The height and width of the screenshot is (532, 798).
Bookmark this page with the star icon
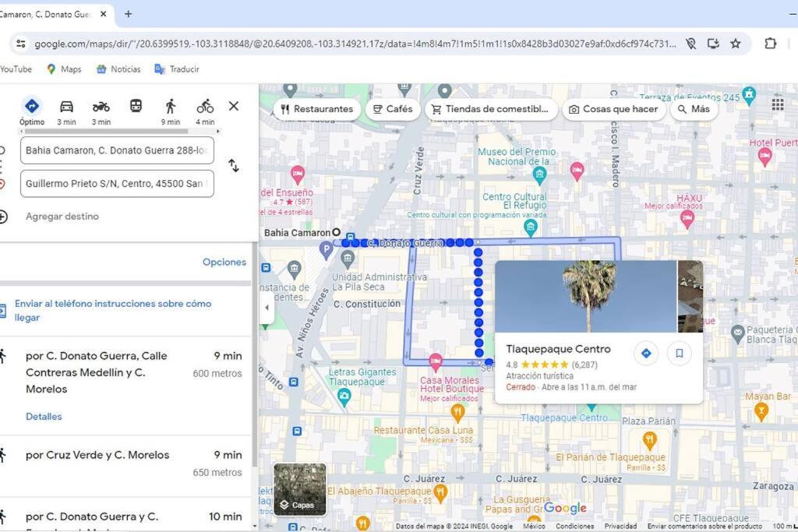[736, 44]
